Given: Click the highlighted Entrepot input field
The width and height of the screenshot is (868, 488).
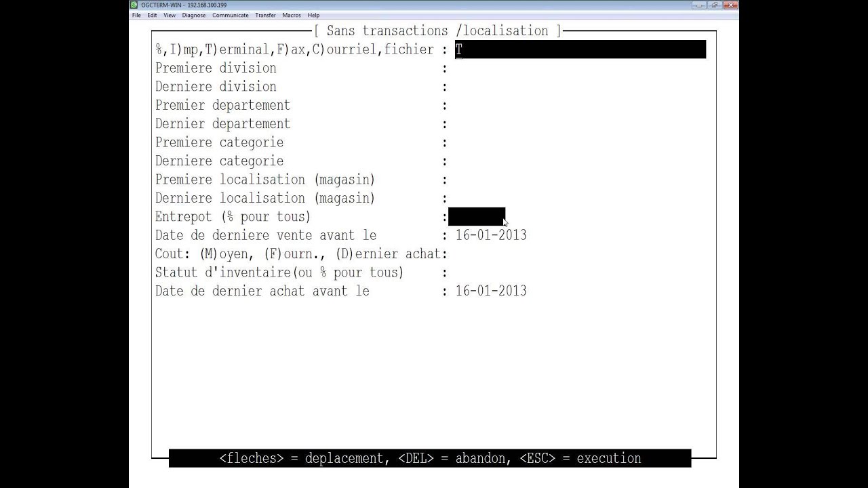Looking at the screenshot, I should (477, 217).
